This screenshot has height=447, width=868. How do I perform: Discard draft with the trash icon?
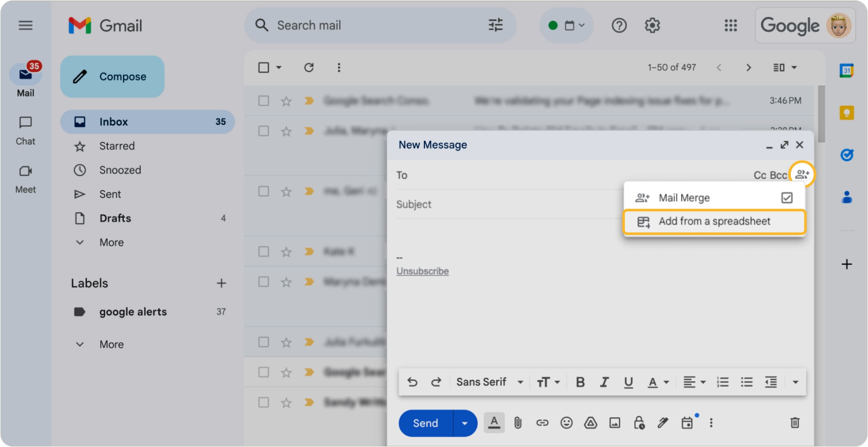point(795,423)
